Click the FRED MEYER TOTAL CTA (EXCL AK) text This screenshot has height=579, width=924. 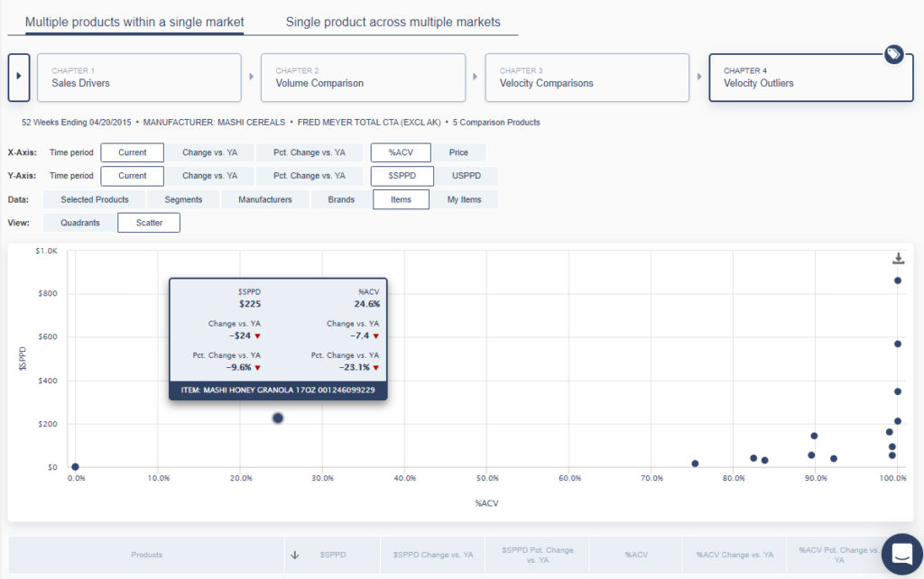[x=369, y=123]
